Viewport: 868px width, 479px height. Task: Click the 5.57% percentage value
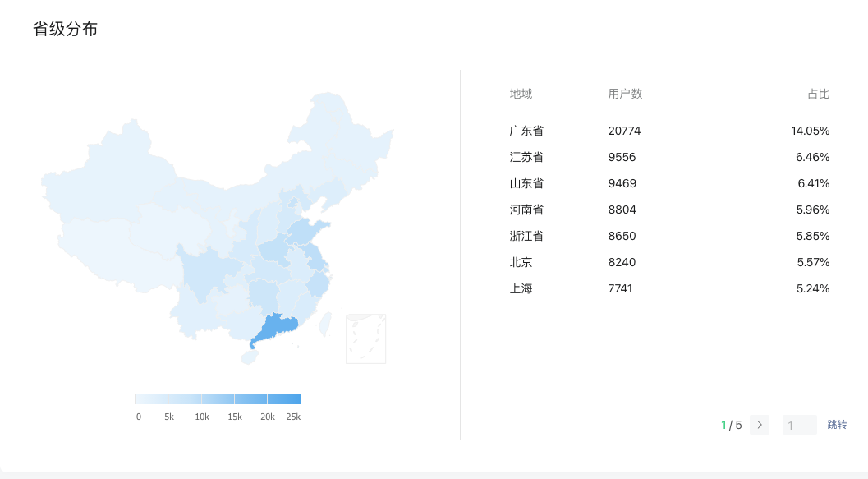813,262
